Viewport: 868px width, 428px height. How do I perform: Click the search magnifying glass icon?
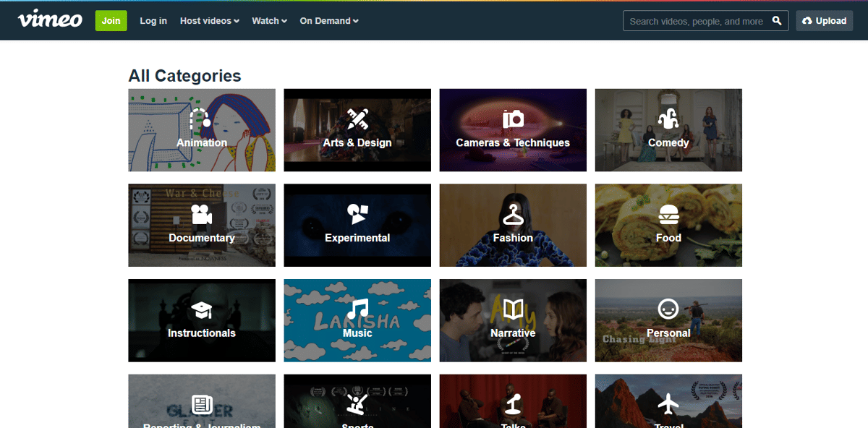point(777,21)
